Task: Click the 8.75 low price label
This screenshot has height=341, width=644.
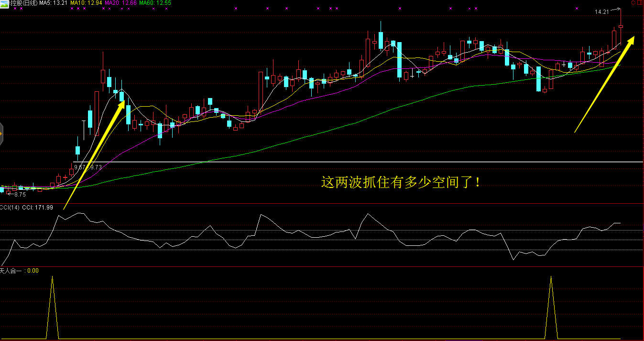Action: [x=20, y=195]
